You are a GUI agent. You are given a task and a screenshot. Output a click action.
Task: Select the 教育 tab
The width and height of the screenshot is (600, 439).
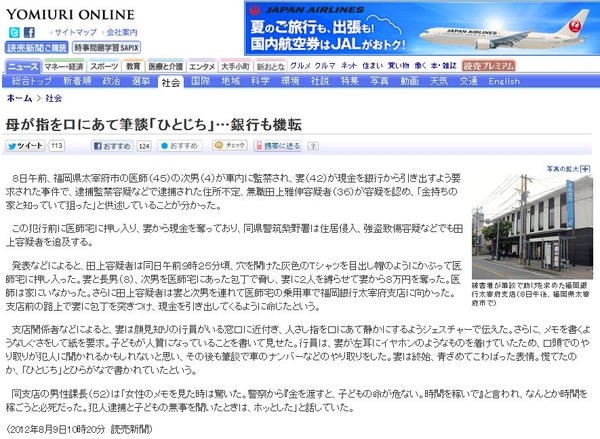(133, 67)
